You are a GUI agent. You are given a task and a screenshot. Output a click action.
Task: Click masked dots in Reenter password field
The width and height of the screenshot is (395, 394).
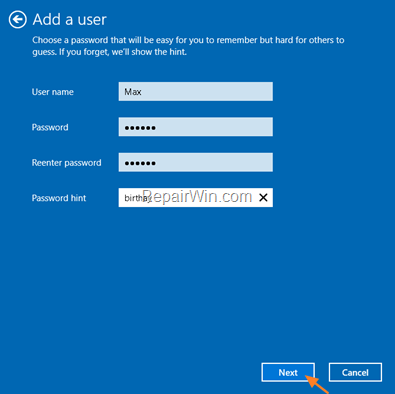tap(140, 163)
